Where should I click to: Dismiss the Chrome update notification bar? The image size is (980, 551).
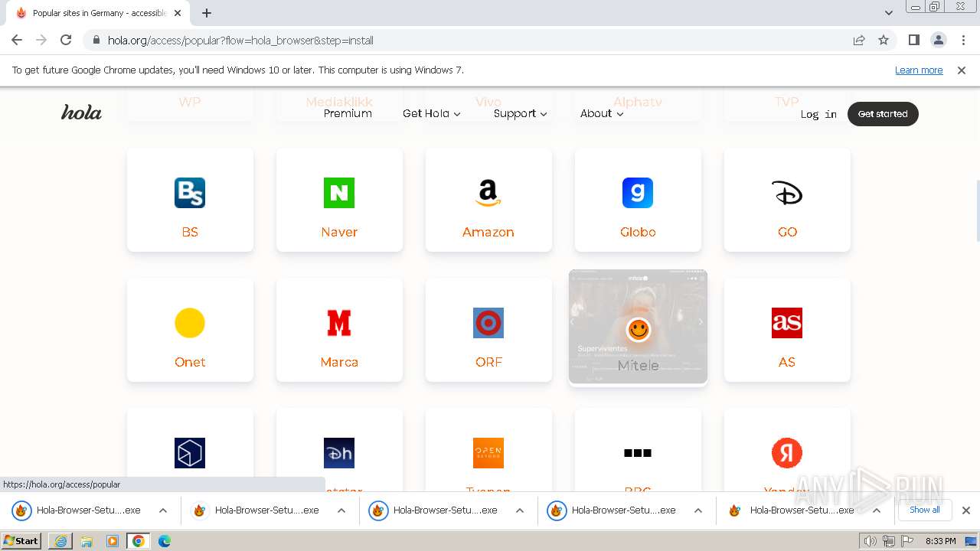click(962, 70)
